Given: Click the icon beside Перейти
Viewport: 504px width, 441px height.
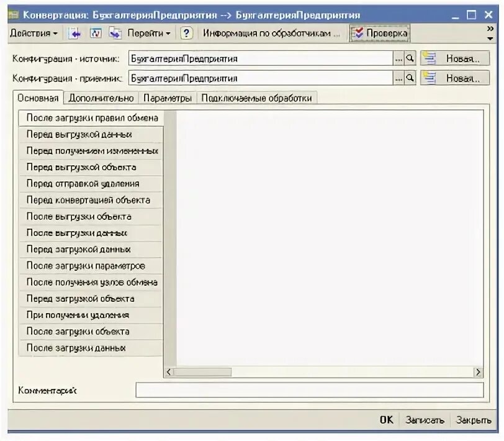Looking at the screenshot, I should coord(115,33).
